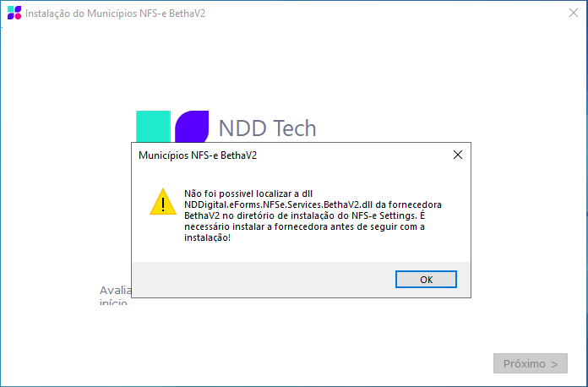588x387 pixels.
Task: Click the teal square of the NDD logo
Action: pyautogui.click(x=153, y=127)
